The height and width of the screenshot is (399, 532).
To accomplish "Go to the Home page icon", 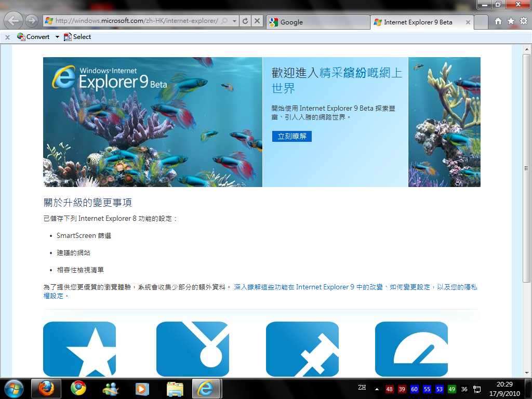I will pyautogui.click(x=498, y=21).
